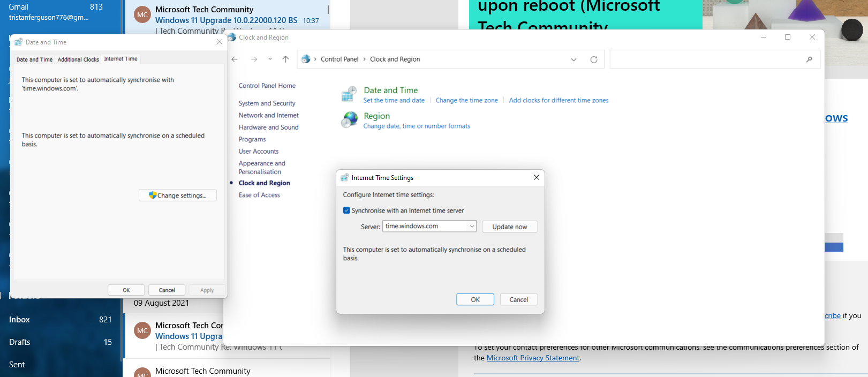Click OK in Date and Time dialog
The height and width of the screenshot is (377, 868).
click(x=126, y=290)
